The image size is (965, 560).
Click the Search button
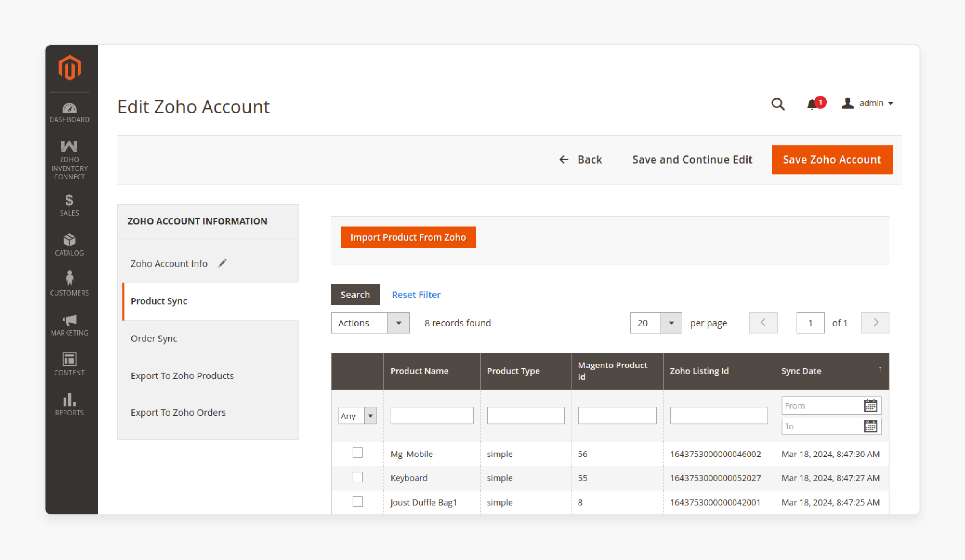point(355,294)
